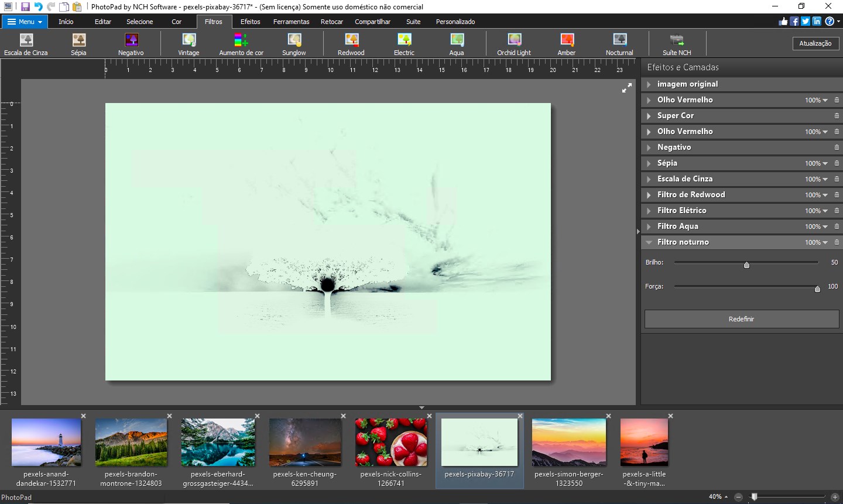Apply the Orchid Light filter

coord(514,44)
